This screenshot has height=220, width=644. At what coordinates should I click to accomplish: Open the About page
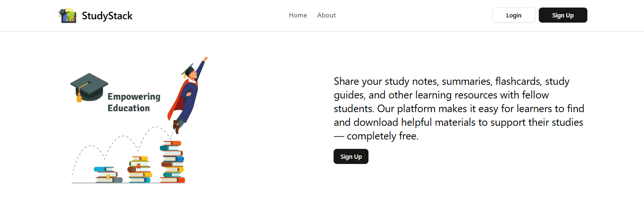click(326, 15)
